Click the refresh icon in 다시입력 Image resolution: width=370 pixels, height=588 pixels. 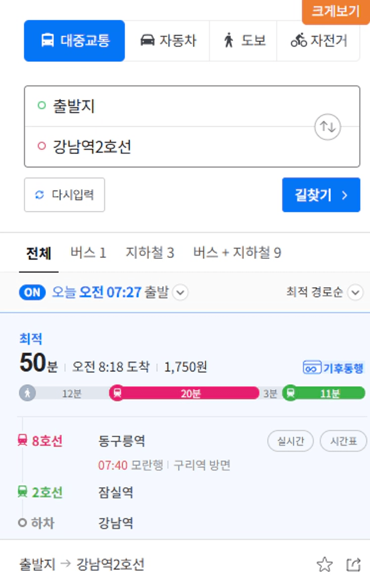[39, 195]
